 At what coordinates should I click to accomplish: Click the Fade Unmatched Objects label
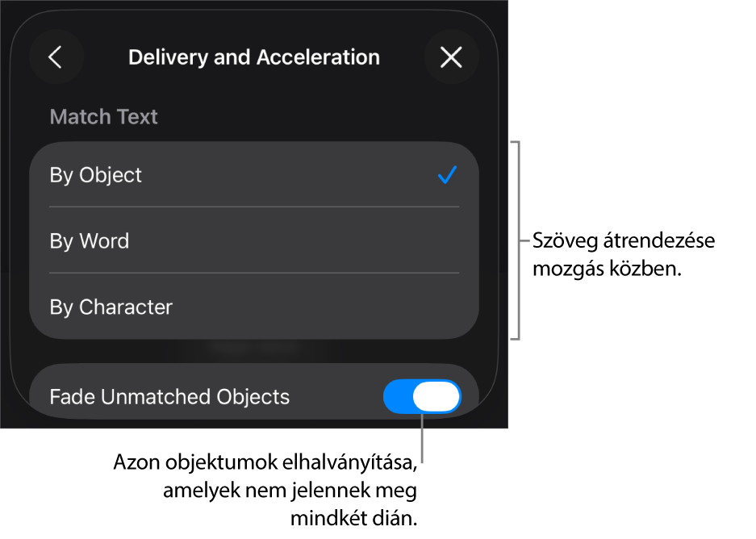pyautogui.click(x=169, y=397)
